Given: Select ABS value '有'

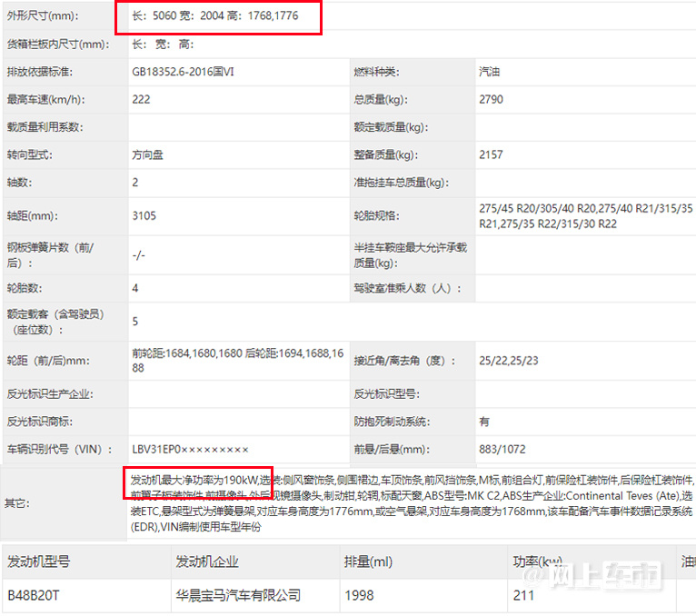Looking at the screenshot, I should coord(484,422).
